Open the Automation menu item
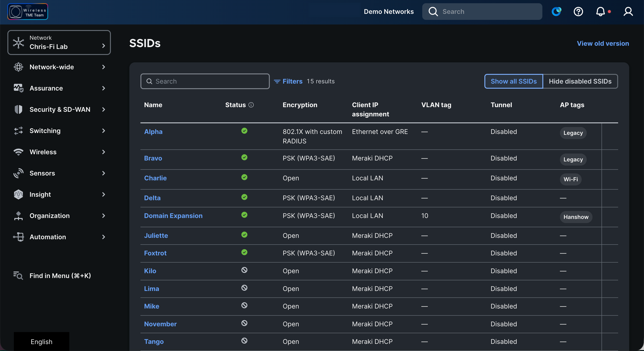 [48, 237]
